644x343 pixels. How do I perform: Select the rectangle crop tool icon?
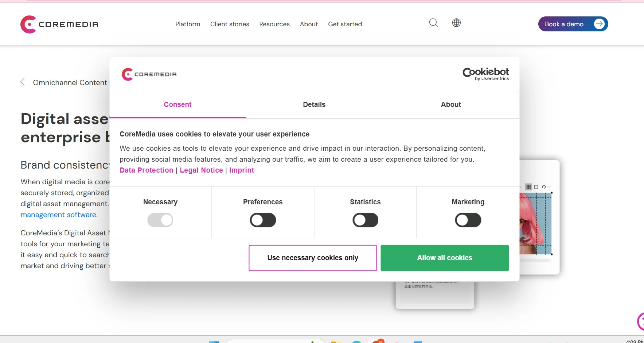[x=536, y=187]
